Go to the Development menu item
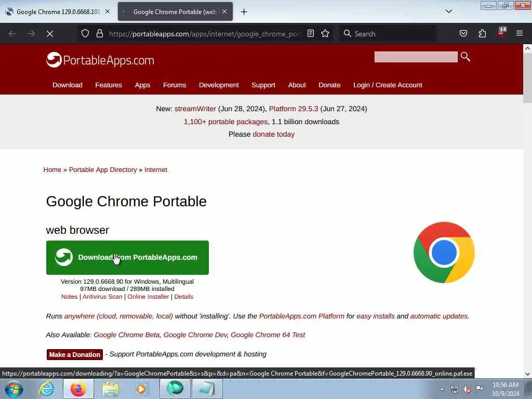Viewport: 532px width, 399px height. point(219,85)
